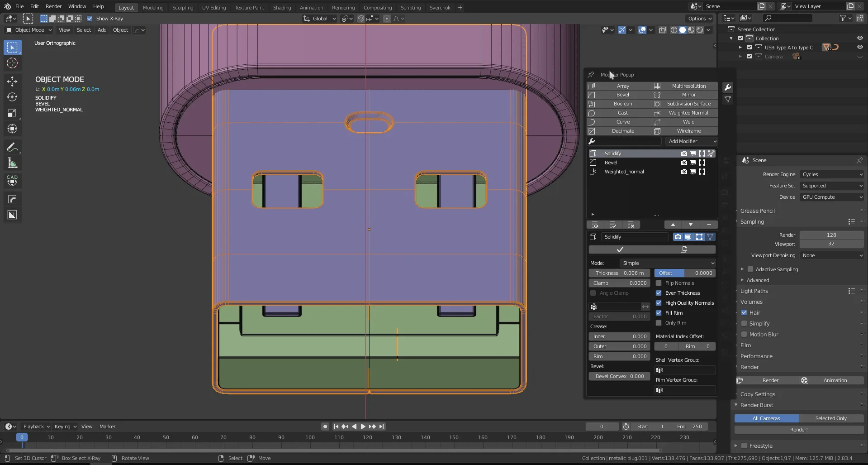The image size is (868, 465).
Task: Select the Move tool in left toolbar
Action: click(x=12, y=81)
